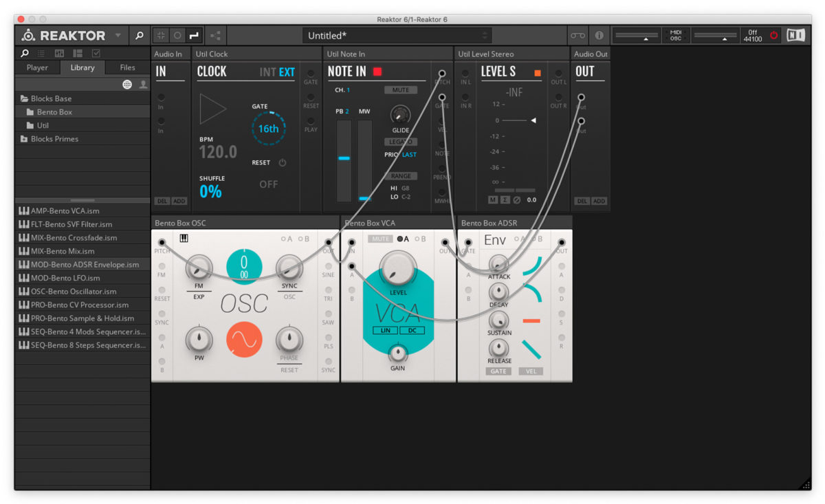Click the LEGATO button in Note In
The width and height of the screenshot is (825, 504).
tap(401, 142)
